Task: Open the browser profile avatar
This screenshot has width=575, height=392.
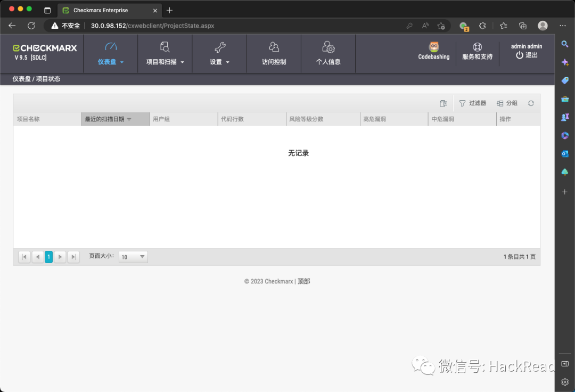Action: point(543,26)
